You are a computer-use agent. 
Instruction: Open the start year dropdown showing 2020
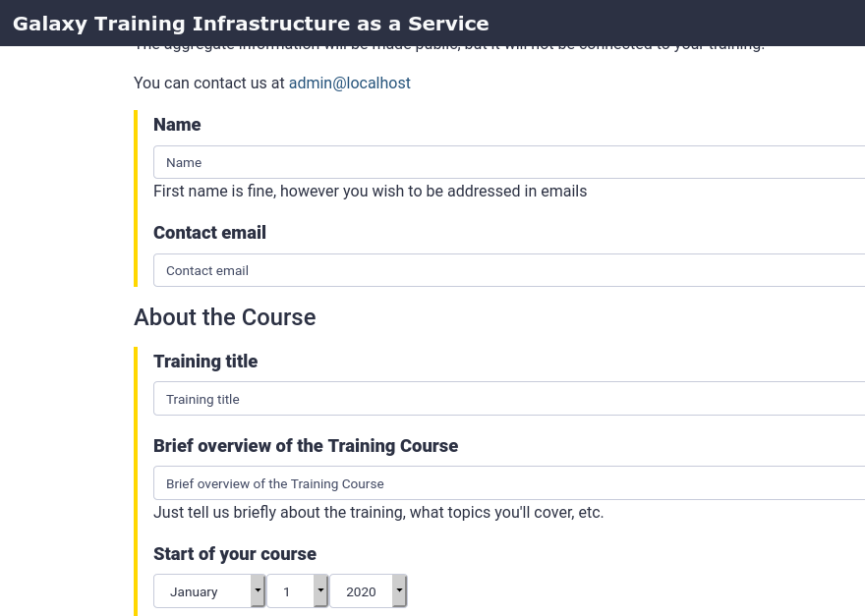[x=369, y=591]
